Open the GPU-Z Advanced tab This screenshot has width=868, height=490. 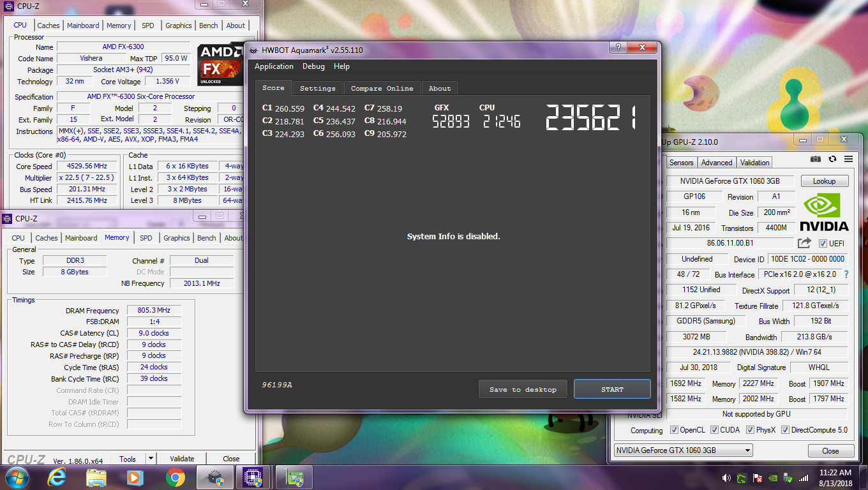[x=717, y=163]
